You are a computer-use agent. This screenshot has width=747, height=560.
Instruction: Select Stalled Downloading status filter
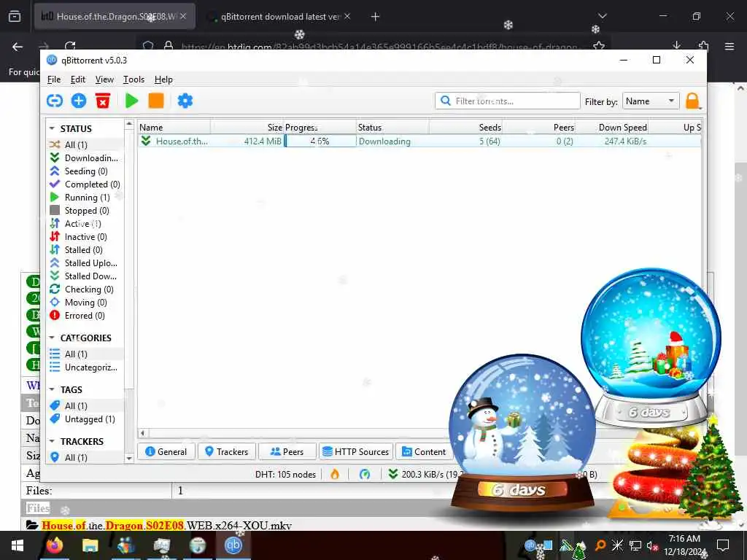[x=84, y=276]
